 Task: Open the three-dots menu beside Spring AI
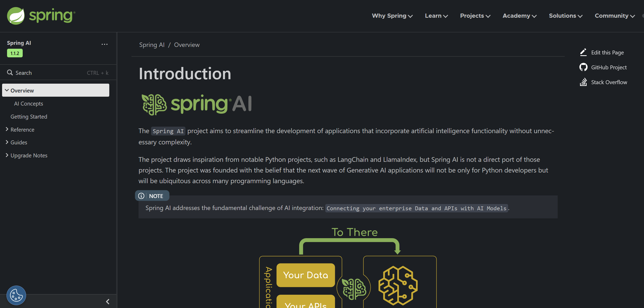pyautogui.click(x=105, y=44)
